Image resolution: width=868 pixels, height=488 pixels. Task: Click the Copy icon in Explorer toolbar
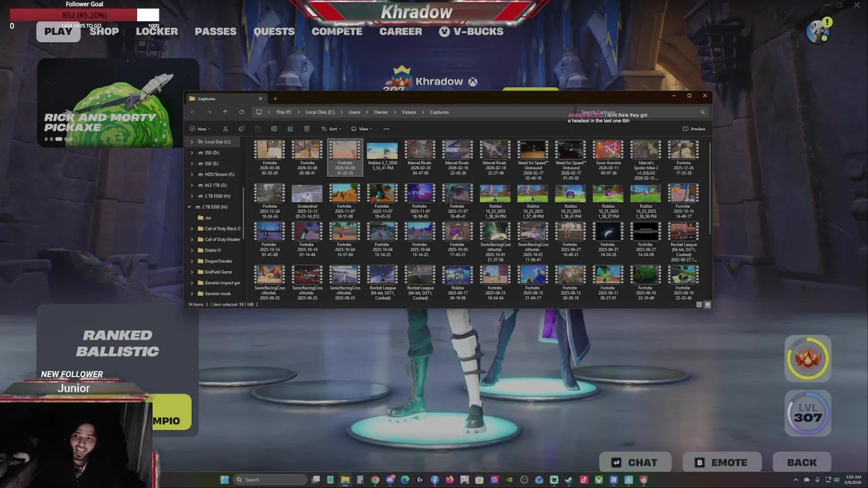(x=241, y=129)
